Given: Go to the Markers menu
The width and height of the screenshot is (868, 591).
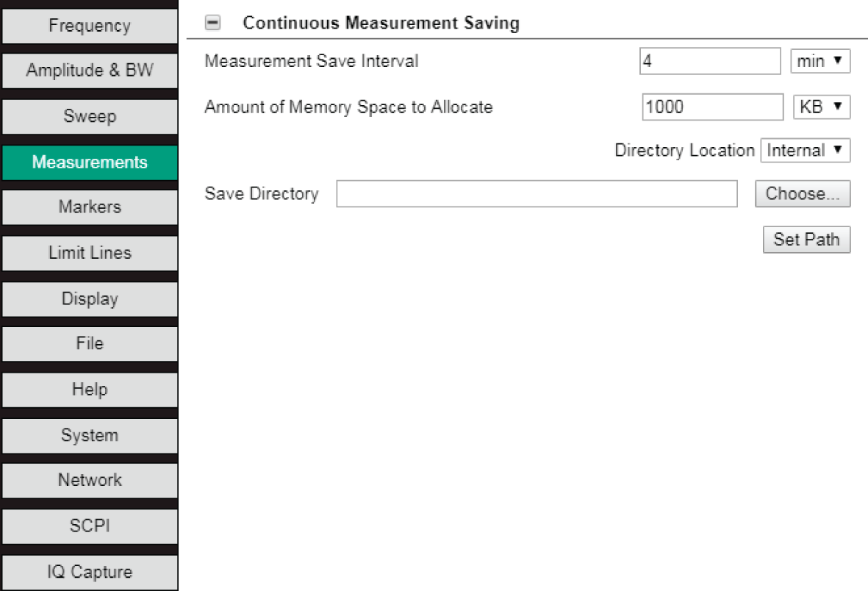Looking at the screenshot, I should pyautogui.click(x=90, y=207).
